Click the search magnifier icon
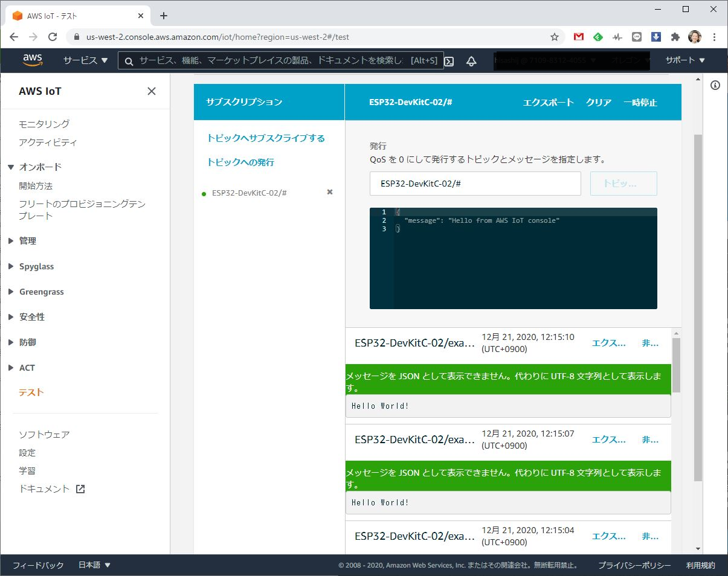The height and width of the screenshot is (576, 728). [x=129, y=61]
